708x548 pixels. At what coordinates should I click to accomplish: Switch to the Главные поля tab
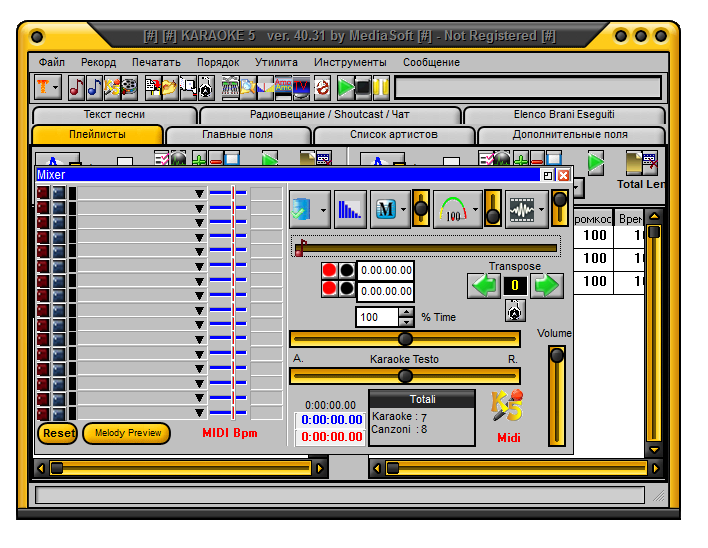coord(238,135)
